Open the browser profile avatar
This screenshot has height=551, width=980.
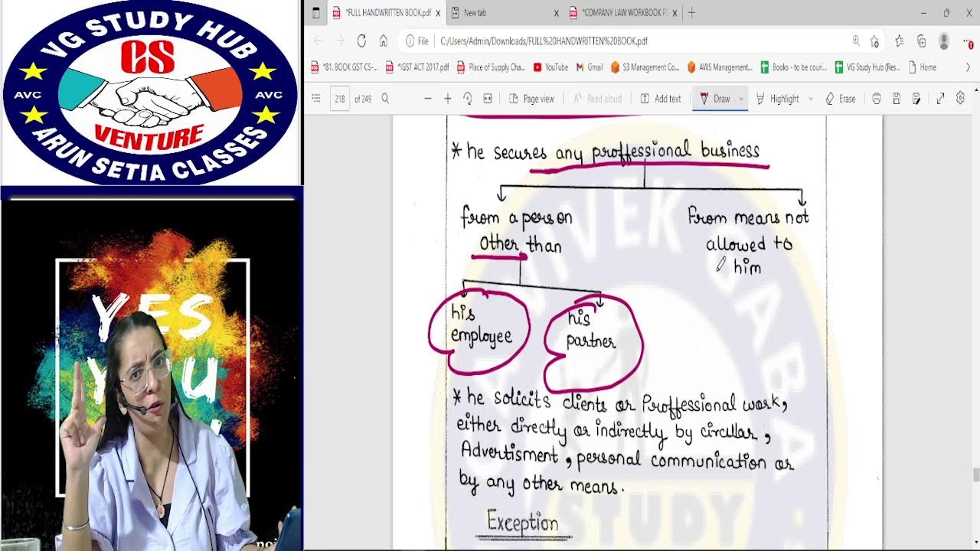(x=944, y=41)
